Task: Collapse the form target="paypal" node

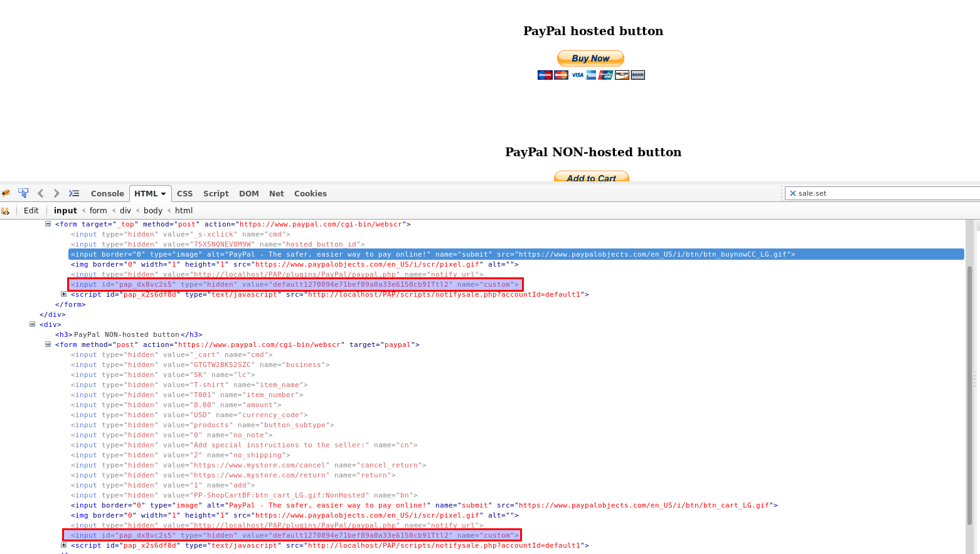Action: click(48, 344)
